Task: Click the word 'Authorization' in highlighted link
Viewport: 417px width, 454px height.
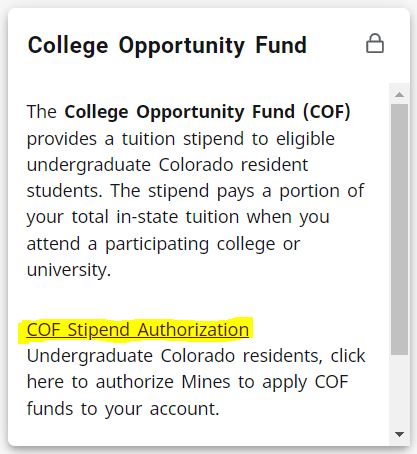Action: point(193,330)
